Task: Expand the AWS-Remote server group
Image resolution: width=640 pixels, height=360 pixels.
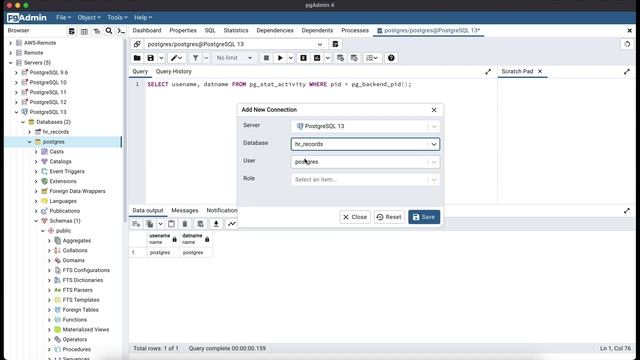Action: pos(11,43)
